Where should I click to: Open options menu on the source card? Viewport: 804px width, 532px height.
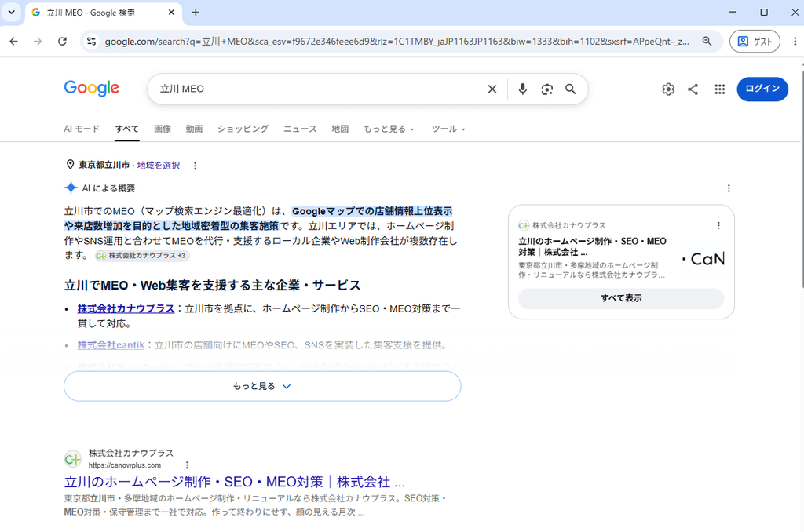pos(718,225)
